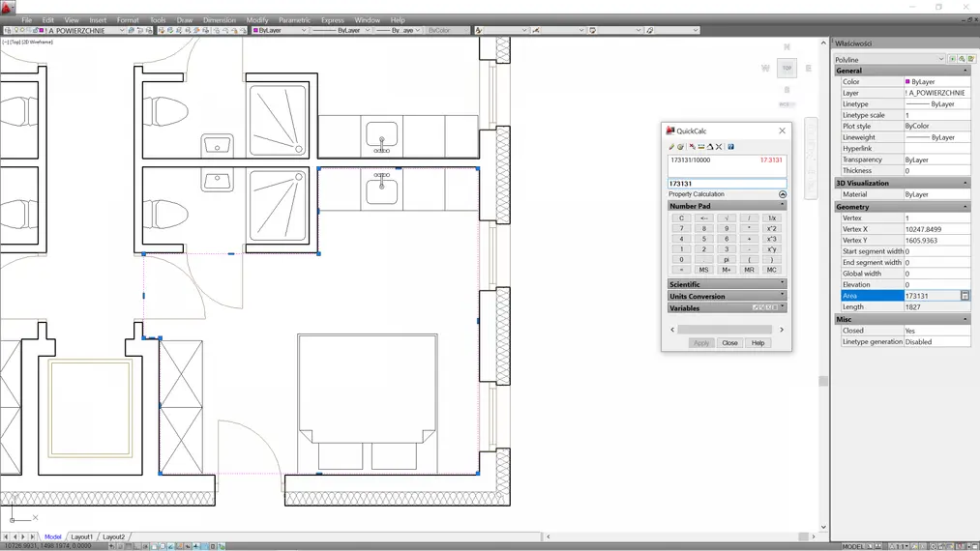980x551 pixels.
Task: Click the TOP face of the ViewCube
Action: point(787,68)
